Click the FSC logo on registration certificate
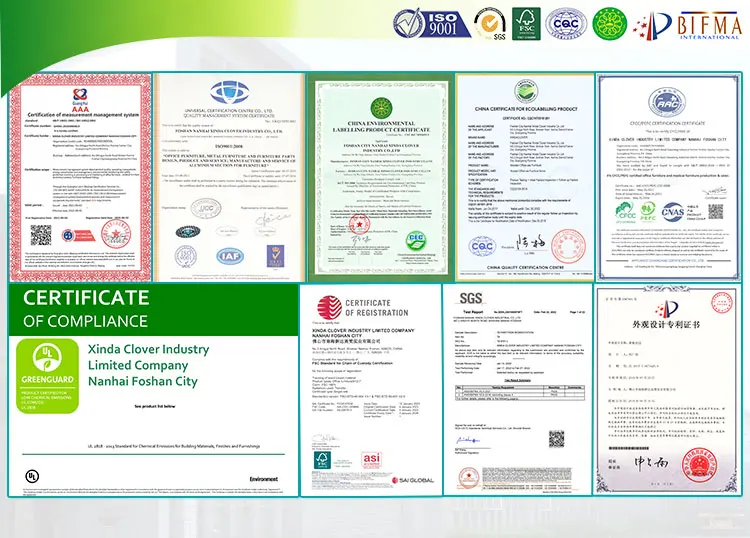 point(322,461)
